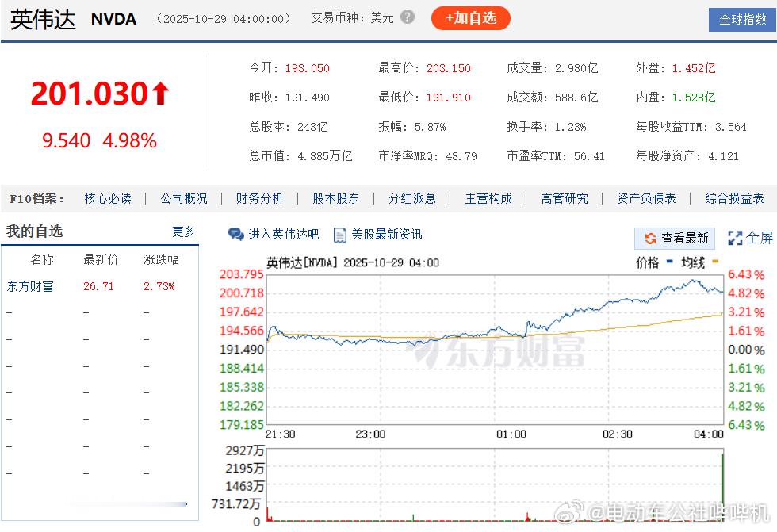Screen dimensions: 777x532
Task: Click the 203.795 price axis label
Action: tap(241, 274)
